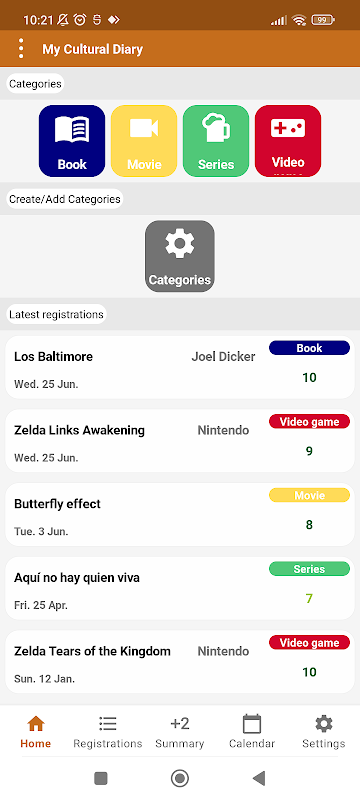Open the three-dot overflow menu

click(x=21, y=48)
